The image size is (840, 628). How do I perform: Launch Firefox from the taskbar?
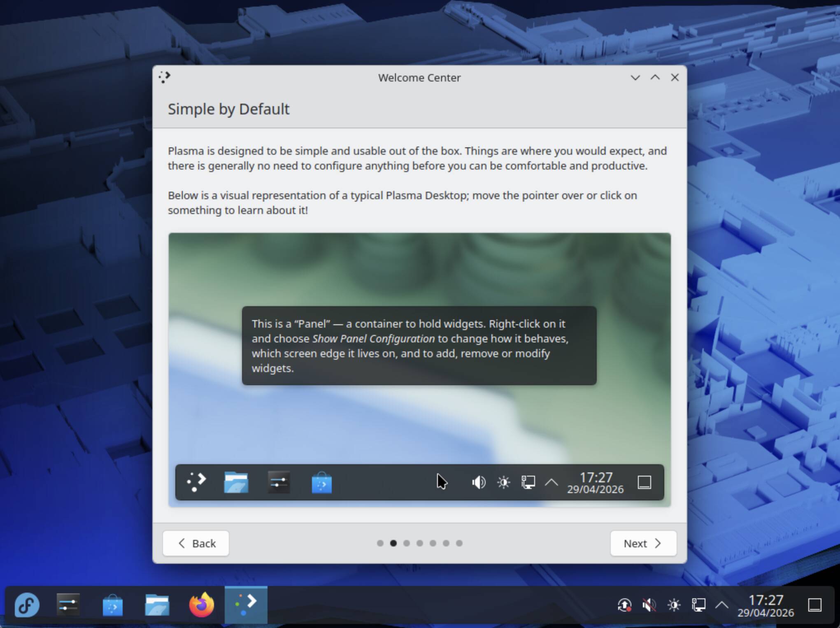pos(201,605)
